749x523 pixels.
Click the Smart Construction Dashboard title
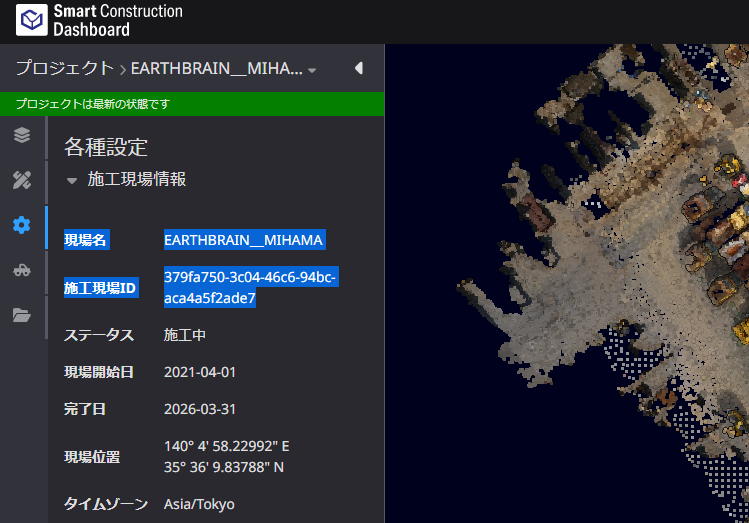click(118, 20)
